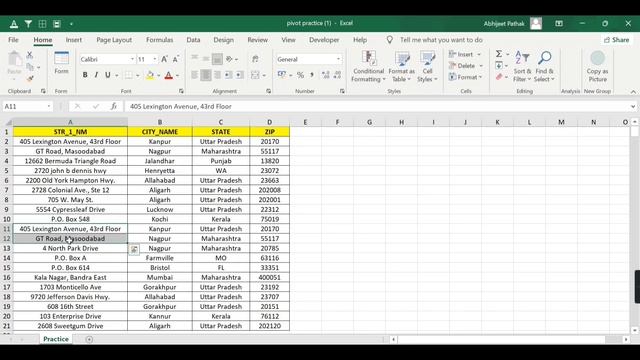The image size is (640, 360).
Task: Click the filter funnel in Quick Access Toolbar
Action: (x=28, y=24)
